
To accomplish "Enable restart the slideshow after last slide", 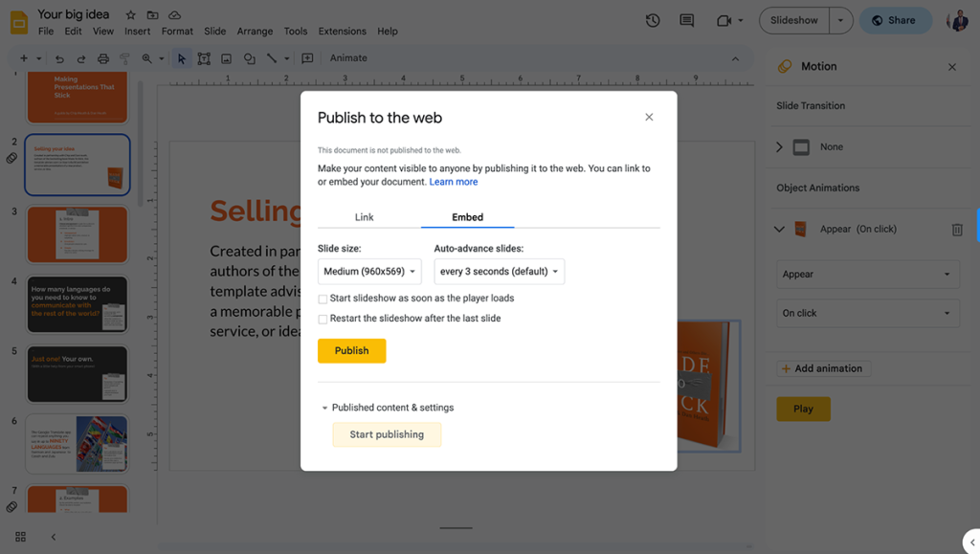I will 323,320.
